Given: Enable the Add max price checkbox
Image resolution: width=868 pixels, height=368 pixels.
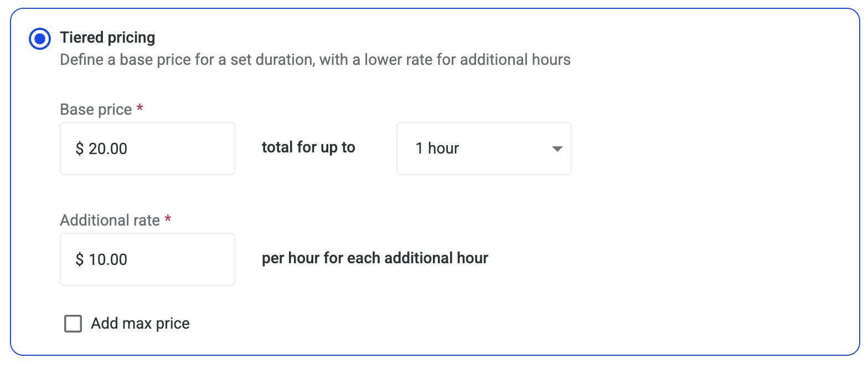Looking at the screenshot, I should coord(73,324).
